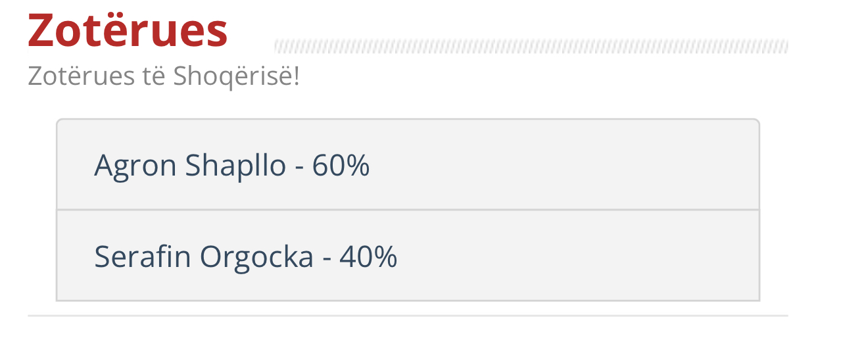The width and height of the screenshot is (868, 338).
Task: Click the horizontal divider below owners list
Action: 408,316
